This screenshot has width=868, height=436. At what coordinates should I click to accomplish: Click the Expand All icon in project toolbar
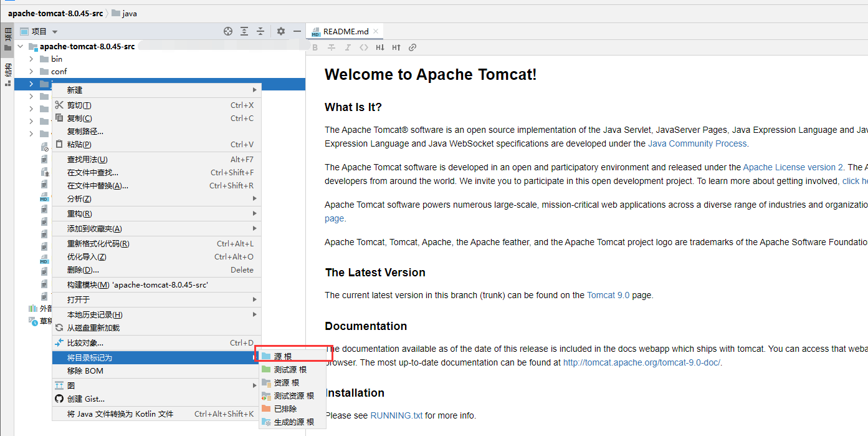(x=244, y=31)
